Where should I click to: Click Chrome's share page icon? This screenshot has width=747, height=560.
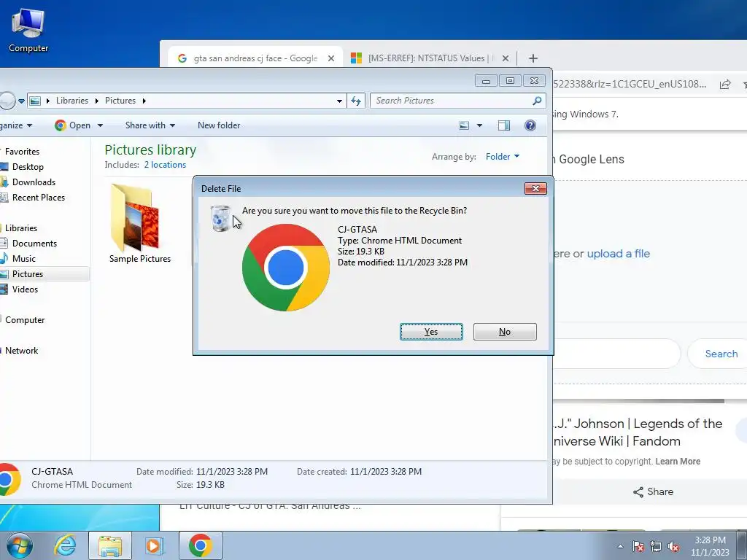click(x=725, y=85)
